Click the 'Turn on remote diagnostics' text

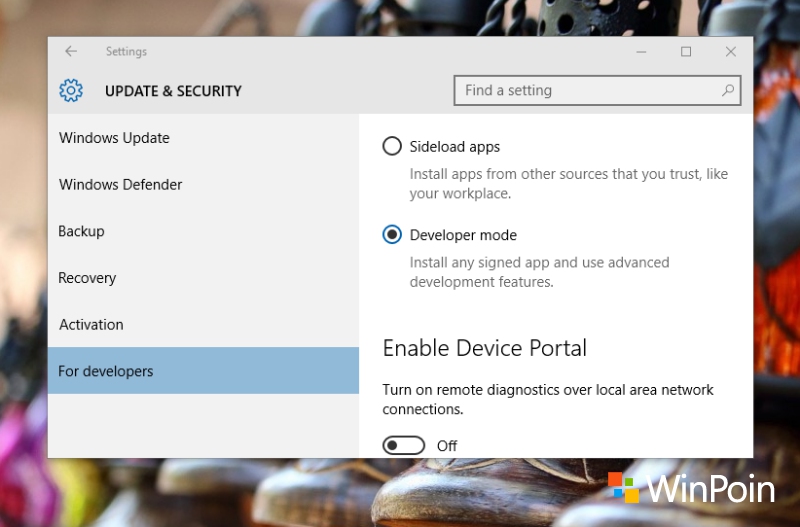(548, 399)
